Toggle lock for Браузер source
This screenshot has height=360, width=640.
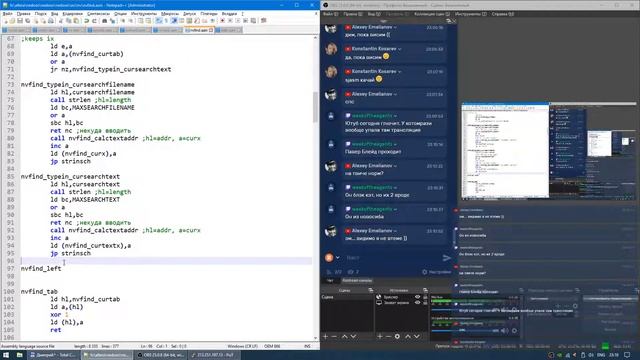(x=425, y=297)
